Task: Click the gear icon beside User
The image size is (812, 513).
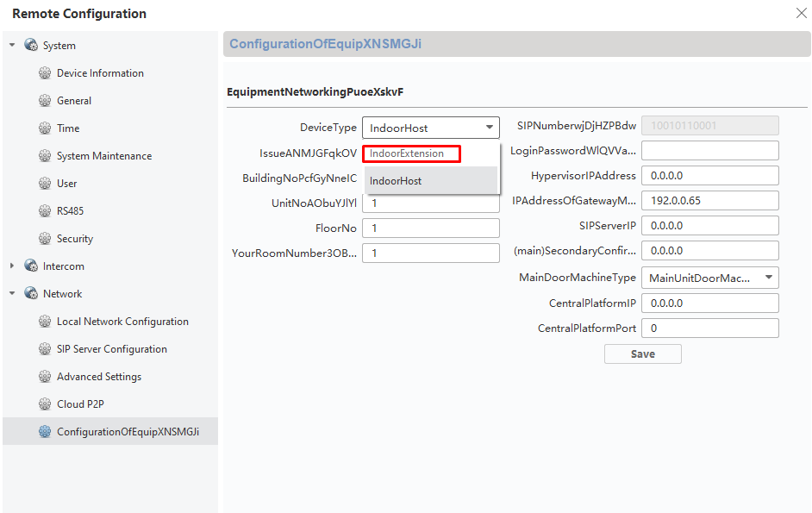Action: pyautogui.click(x=45, y=183)
